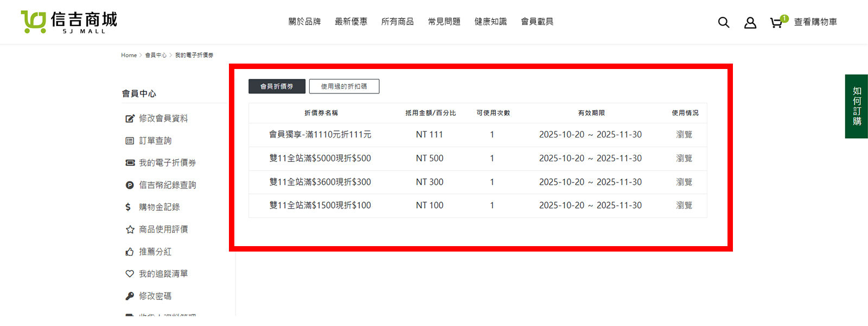Click the heart icon beside 我的追蹤清單

[130, 274]
